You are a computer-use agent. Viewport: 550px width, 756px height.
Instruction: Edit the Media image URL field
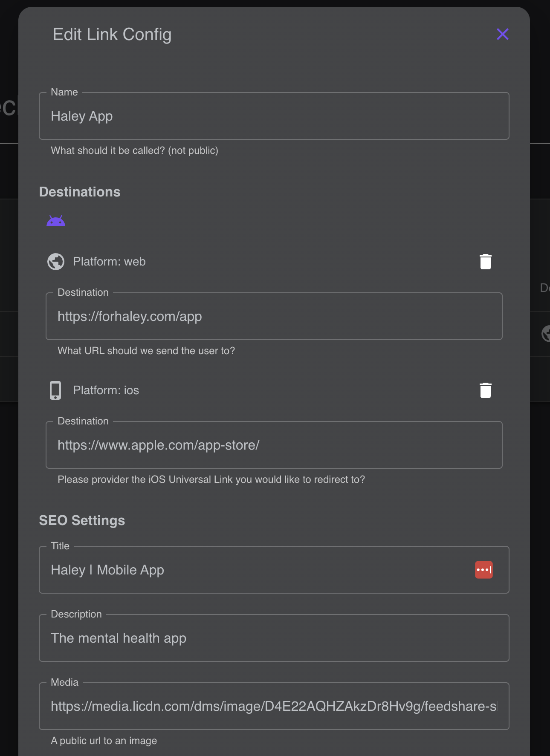pos(274,706)
